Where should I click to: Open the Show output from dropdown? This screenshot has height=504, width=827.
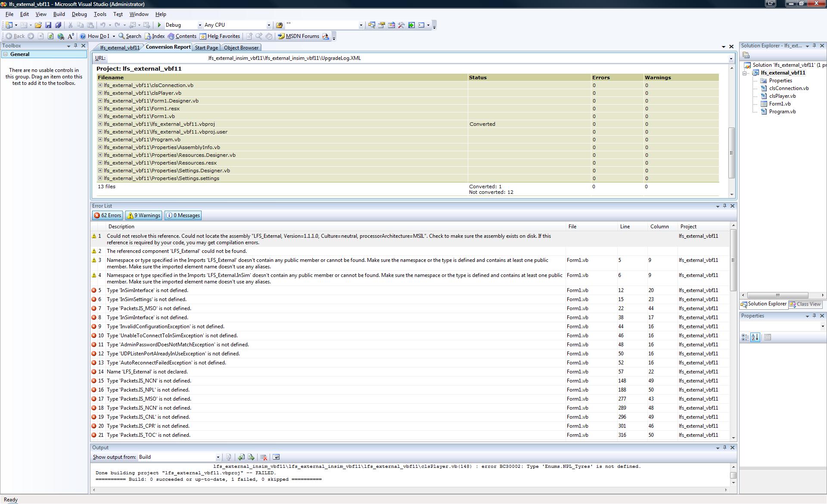pos(218,457)
